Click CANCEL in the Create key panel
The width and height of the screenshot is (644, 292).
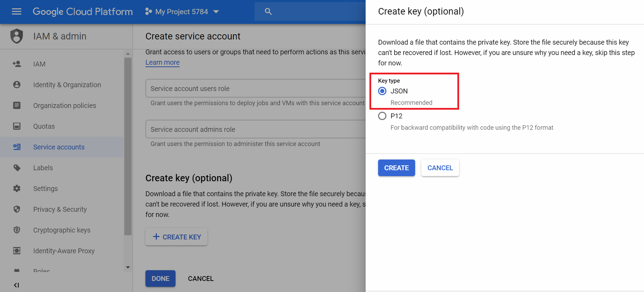coord(440,168)
